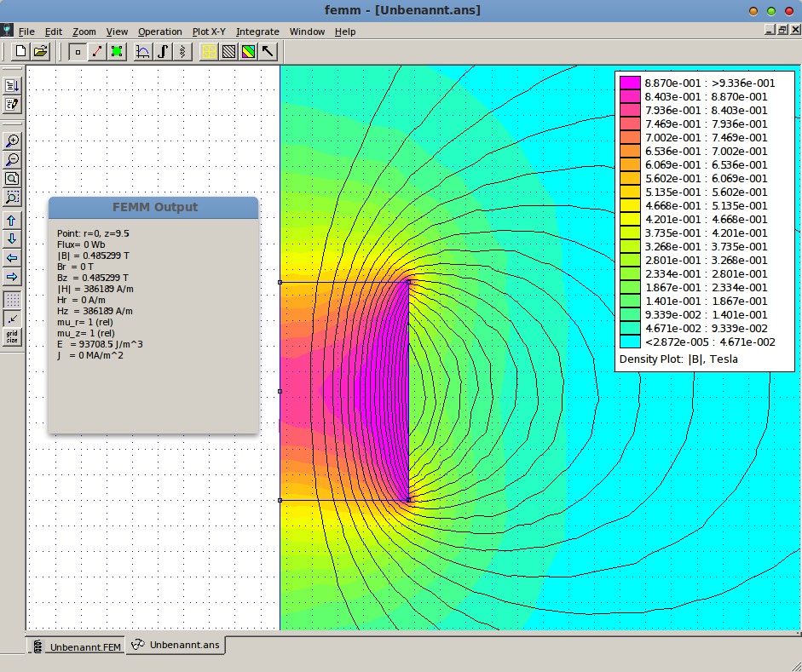This screenshot has width=802, height=672.
Task: Toggle the contour lines plot button
Action: (x=228, y=52)
